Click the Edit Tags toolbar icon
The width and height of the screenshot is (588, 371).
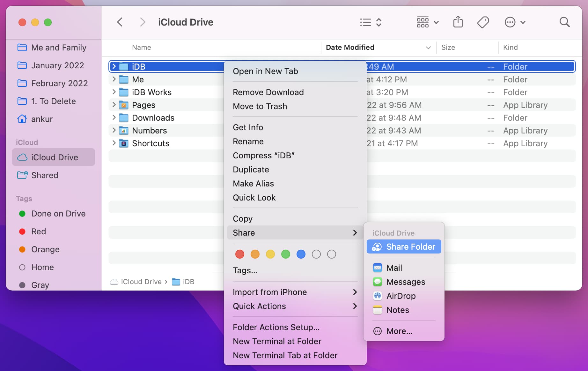point(483,22)
